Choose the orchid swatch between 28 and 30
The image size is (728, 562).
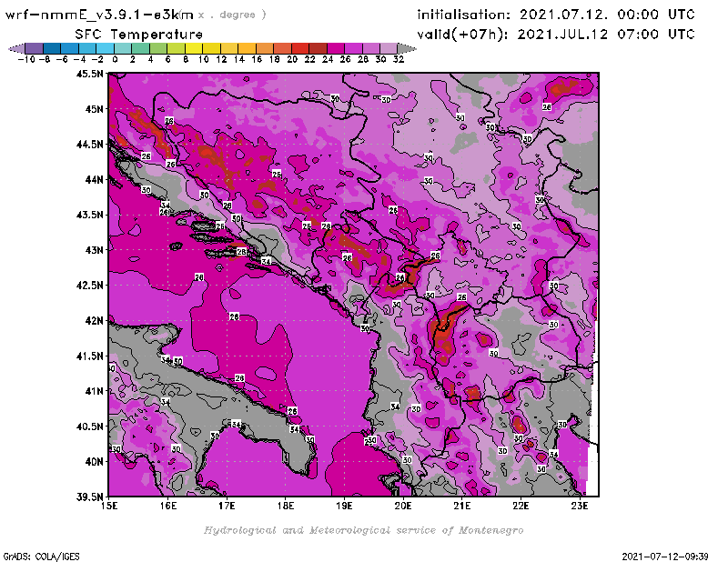click(371, 48)
